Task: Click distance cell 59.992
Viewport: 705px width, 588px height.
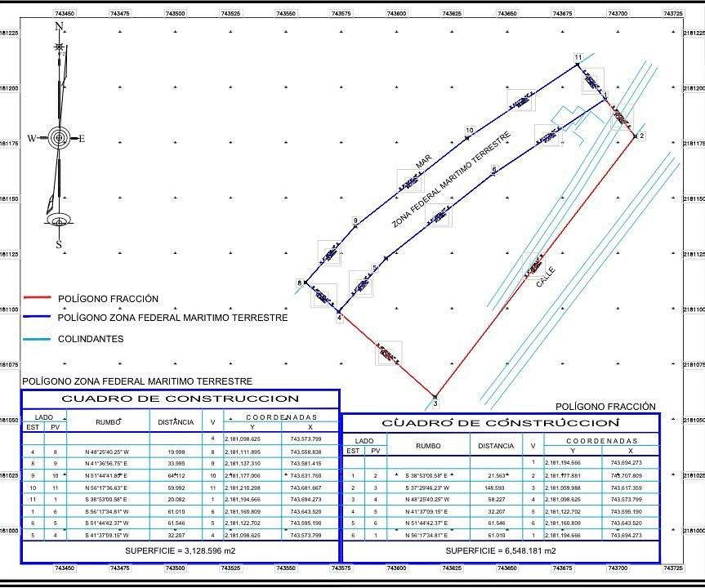Action: point(176,488)
